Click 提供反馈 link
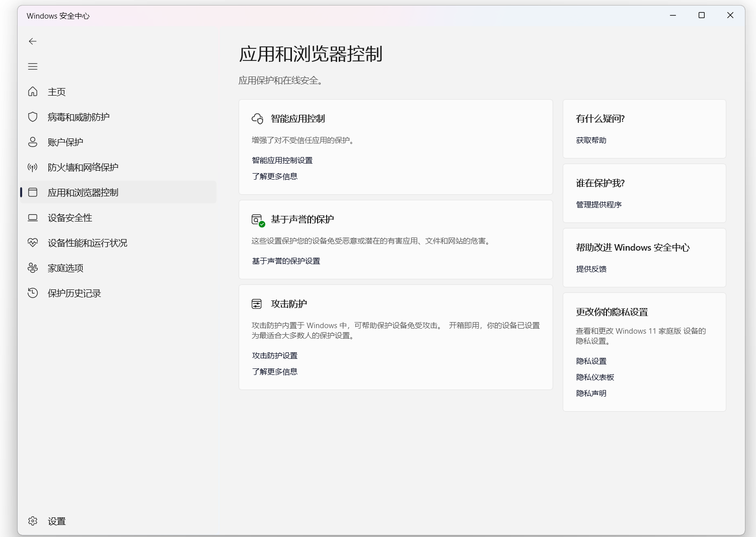The width and height of the screenshot is (756, 537). pos(591,269)
